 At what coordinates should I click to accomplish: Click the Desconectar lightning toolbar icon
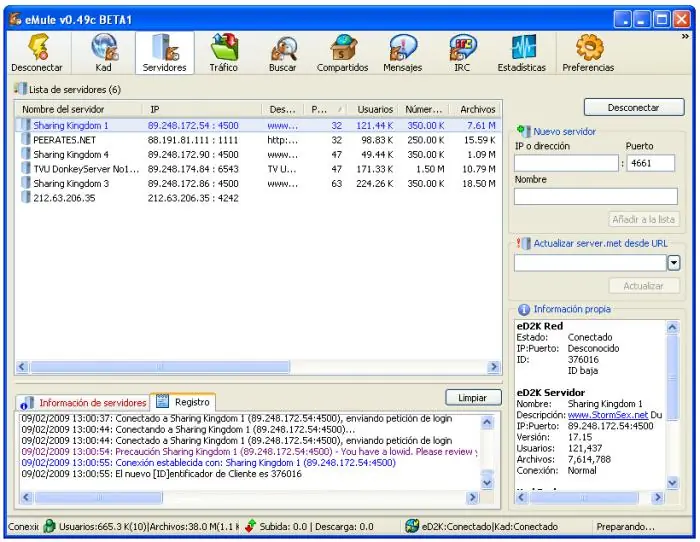pyautogui.click(x=37, y=53)
